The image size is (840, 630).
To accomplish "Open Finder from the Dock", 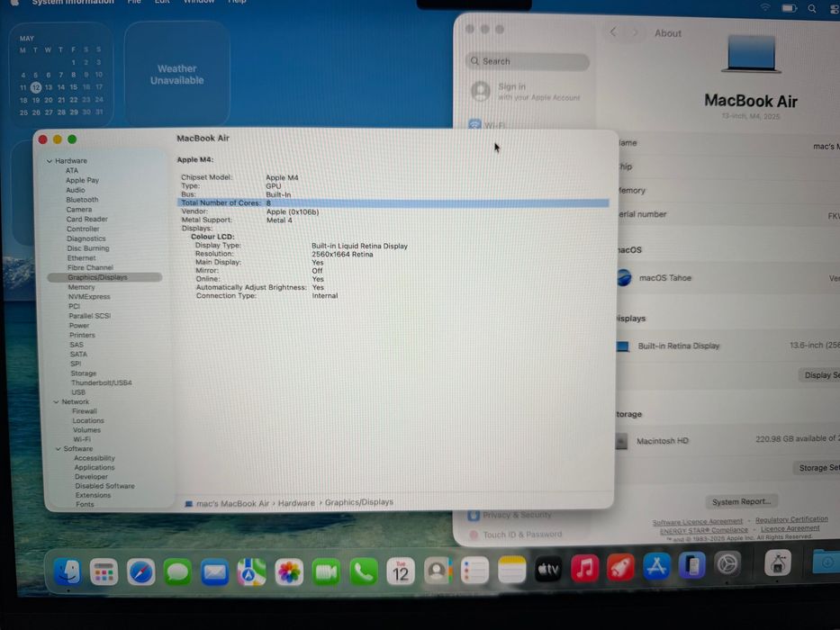I will [68, 571].
